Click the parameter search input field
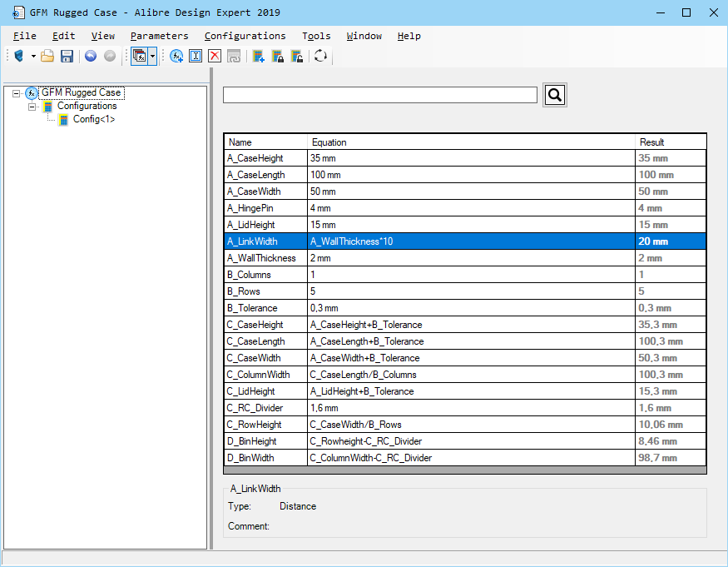Screen dimensions: 728x567 (379, 95)
